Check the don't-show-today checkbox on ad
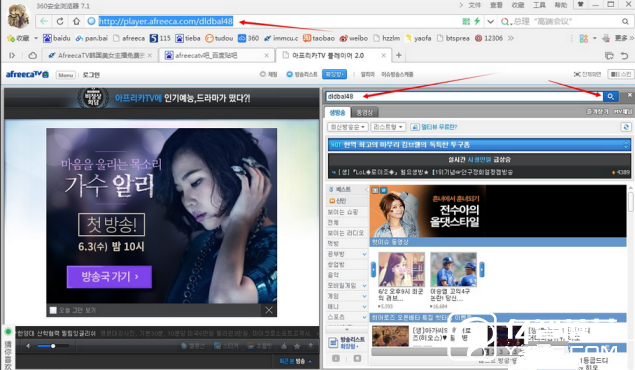The width and height of the screenshot is (635, 370). tap(53, 310)
